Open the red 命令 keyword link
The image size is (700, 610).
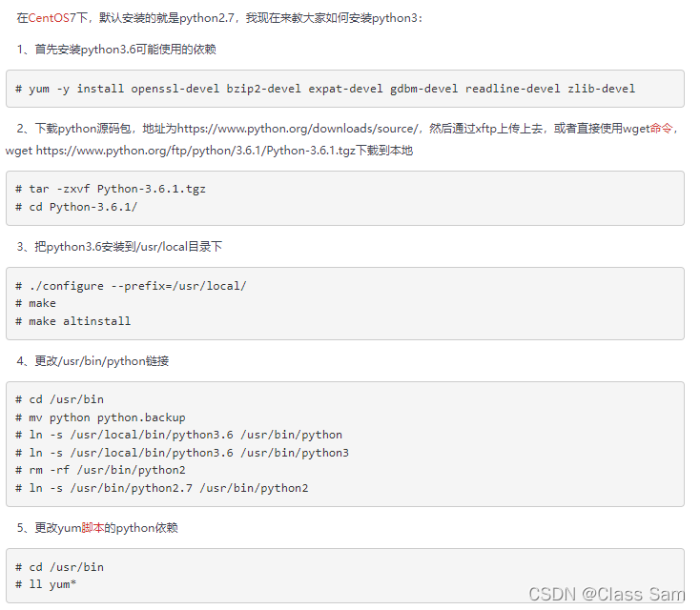661,129
